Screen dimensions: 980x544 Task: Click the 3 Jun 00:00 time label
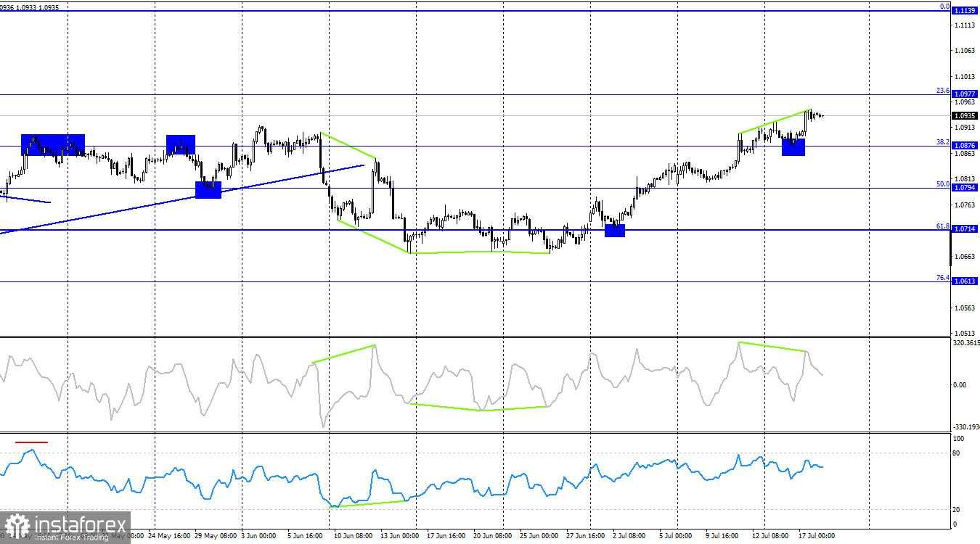(x=260, y=536)
